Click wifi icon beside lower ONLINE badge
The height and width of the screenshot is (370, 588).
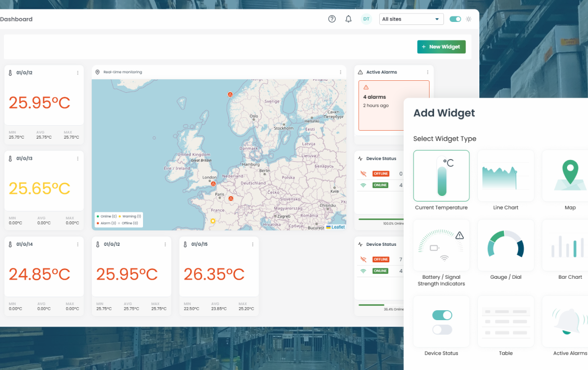click(363, 271)
